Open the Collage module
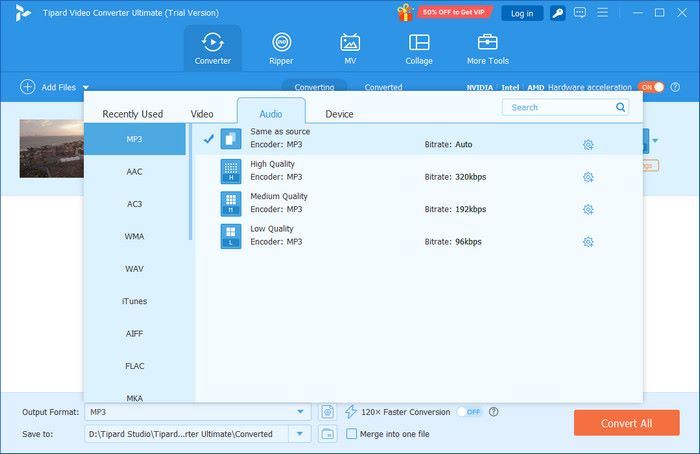The height and width of the screenshot is (454, 700). pos(419,49)
